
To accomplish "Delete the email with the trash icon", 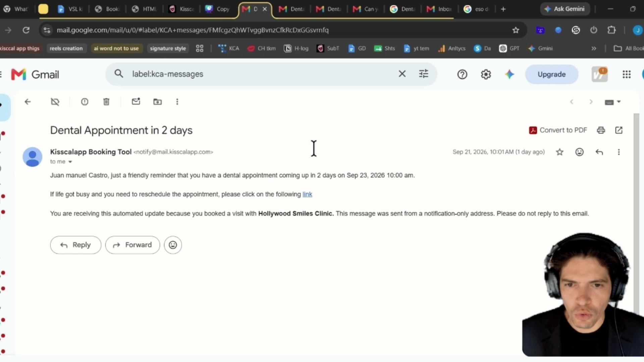I will 106,102.
